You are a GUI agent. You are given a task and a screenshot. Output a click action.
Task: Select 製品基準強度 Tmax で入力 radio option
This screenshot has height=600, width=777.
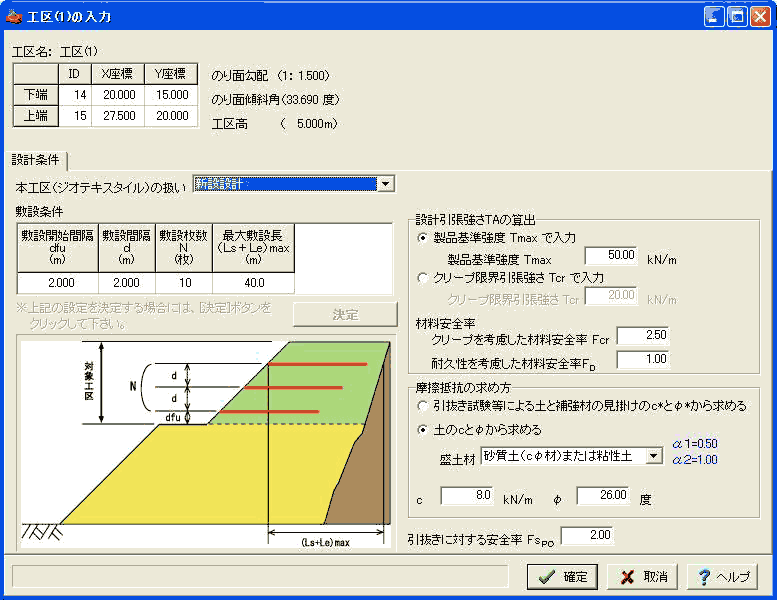424,238
